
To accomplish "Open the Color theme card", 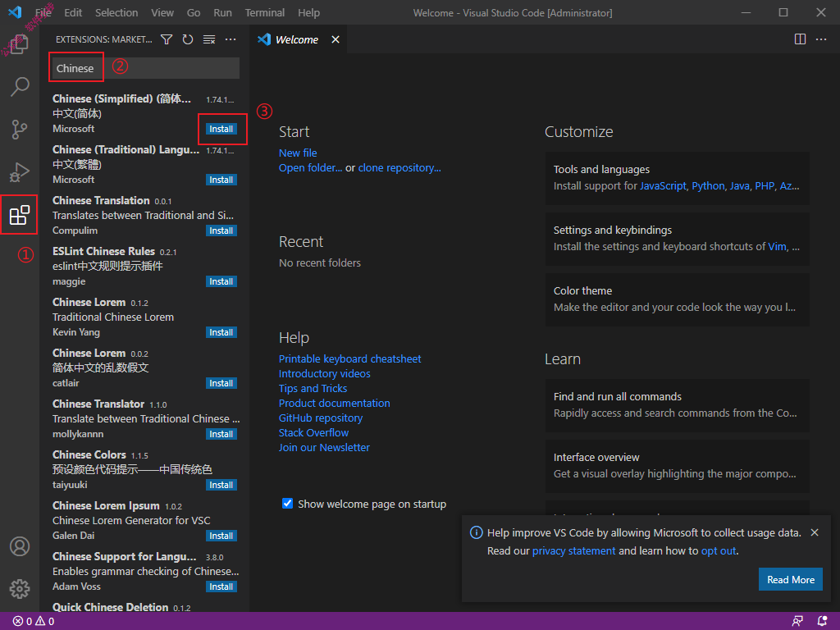I will (x=677, y=299).
